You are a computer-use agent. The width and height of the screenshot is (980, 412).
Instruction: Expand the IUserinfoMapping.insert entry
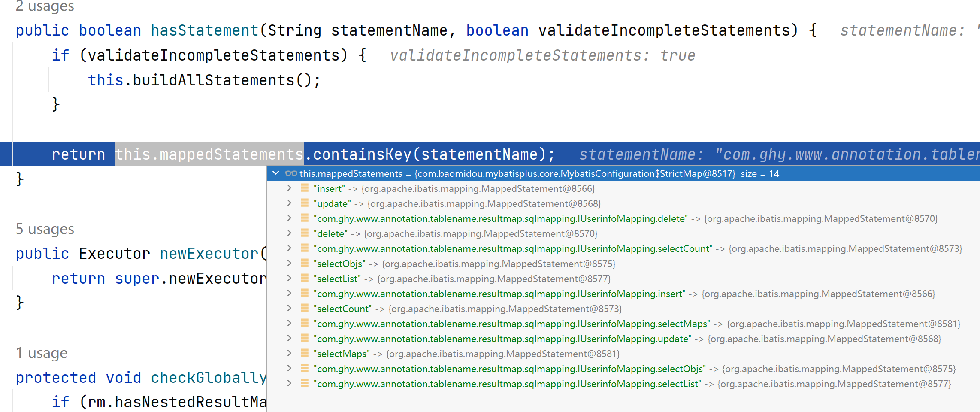click(289, 294)
